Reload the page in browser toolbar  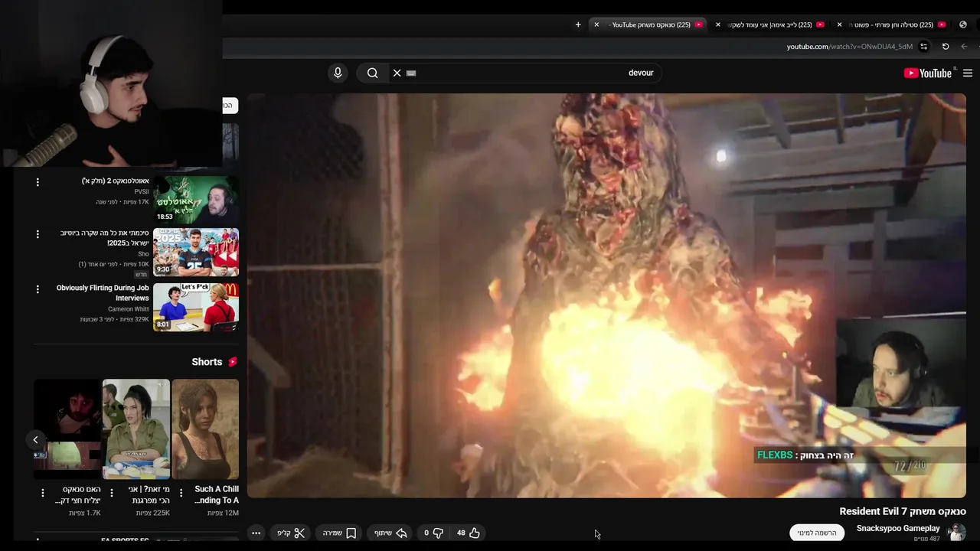(x=946, y=47)
